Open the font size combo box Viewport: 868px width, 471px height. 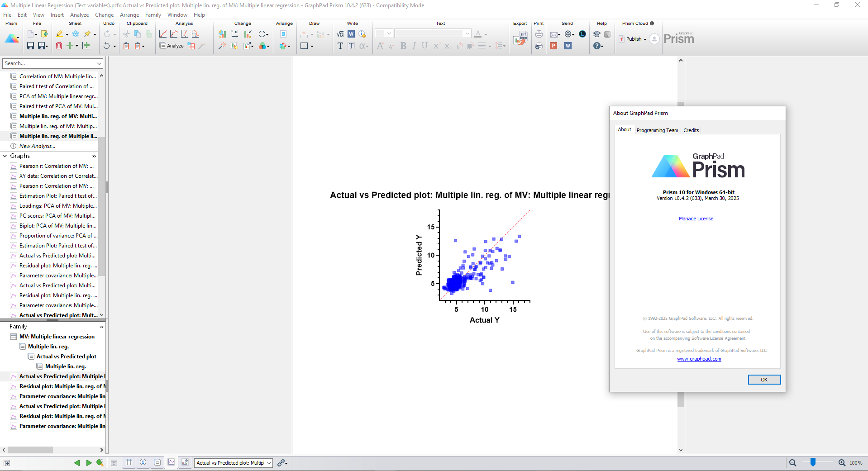[x=384, y=33]
